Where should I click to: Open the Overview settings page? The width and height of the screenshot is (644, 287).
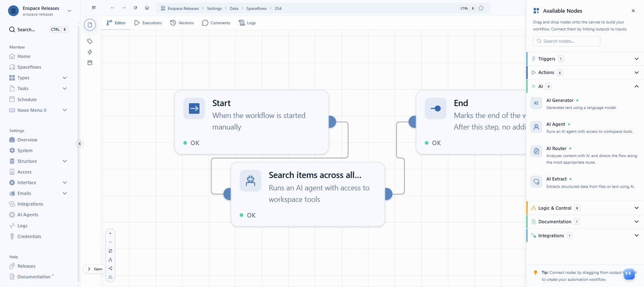click(27, 140)
